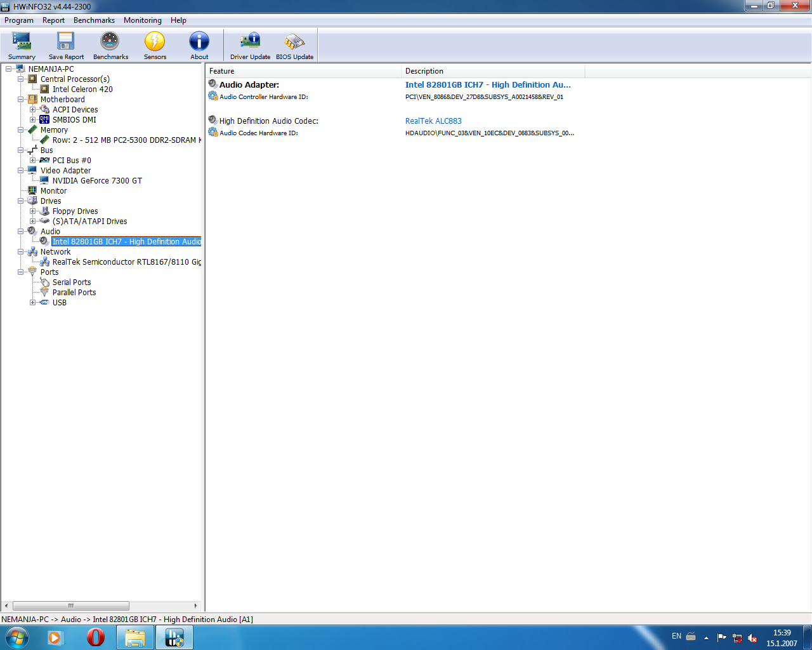Open Opera browser from the taskbar
This screenshot has width=812, height=650.
pyautogui.click(x=96, y=637)
